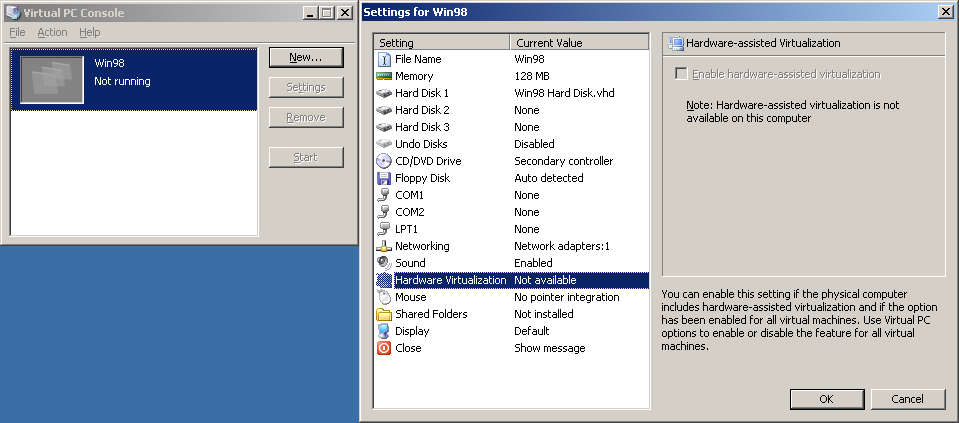
Task: Select the Floppy Disk icon
Action: coord(384,178)
